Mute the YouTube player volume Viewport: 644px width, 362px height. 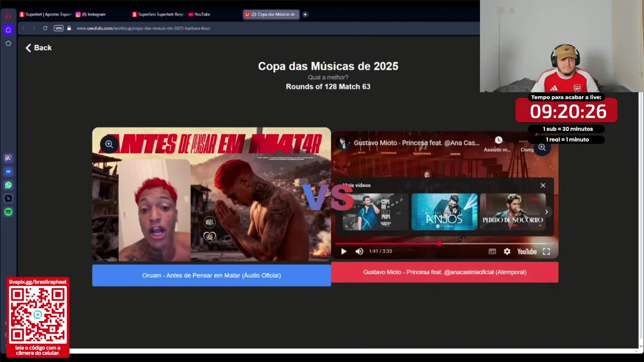pyautogui.click(x=359, y=251)
